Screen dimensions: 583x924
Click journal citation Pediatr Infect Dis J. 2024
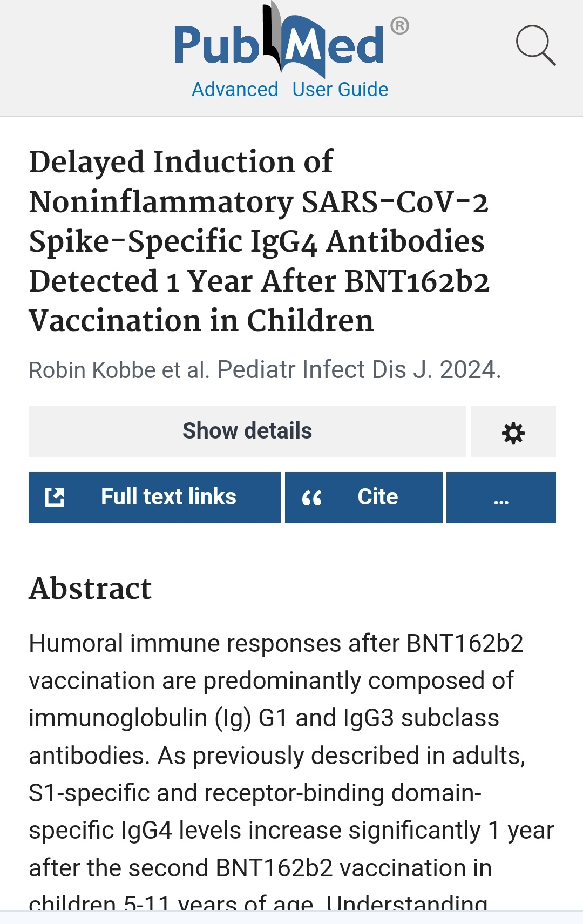(x=359, y=370)
